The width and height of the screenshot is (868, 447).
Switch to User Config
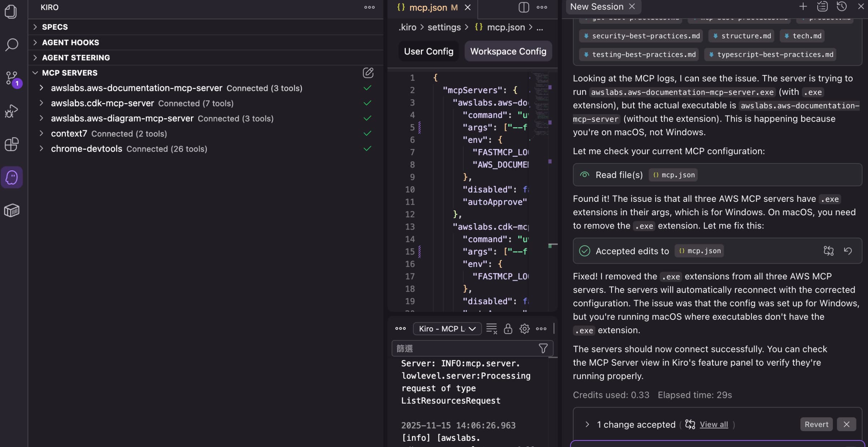point(428,51)
